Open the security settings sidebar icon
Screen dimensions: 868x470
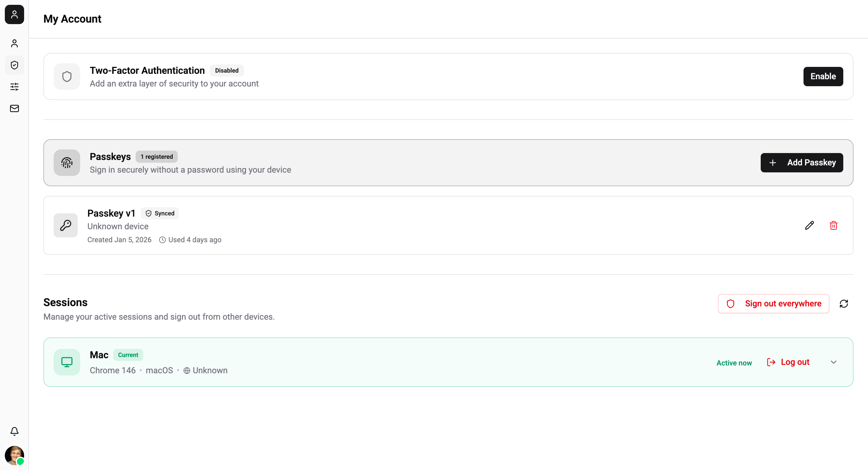pos(14,65)
